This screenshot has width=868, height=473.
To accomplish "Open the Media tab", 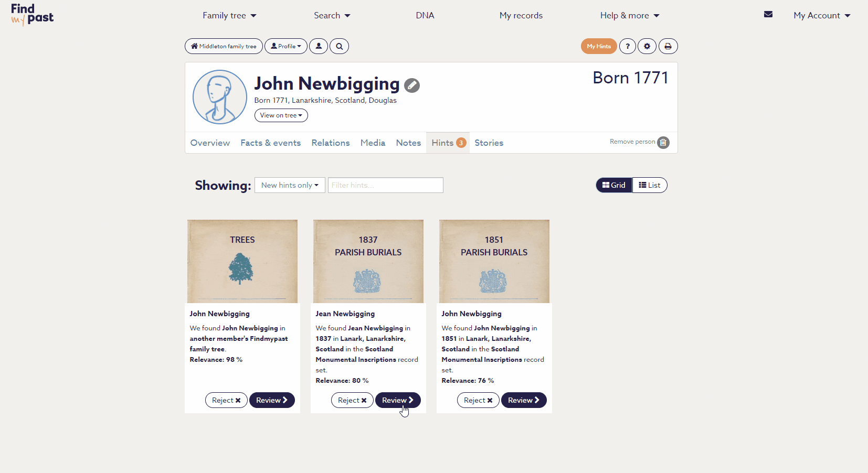I will tap(373, 143).
